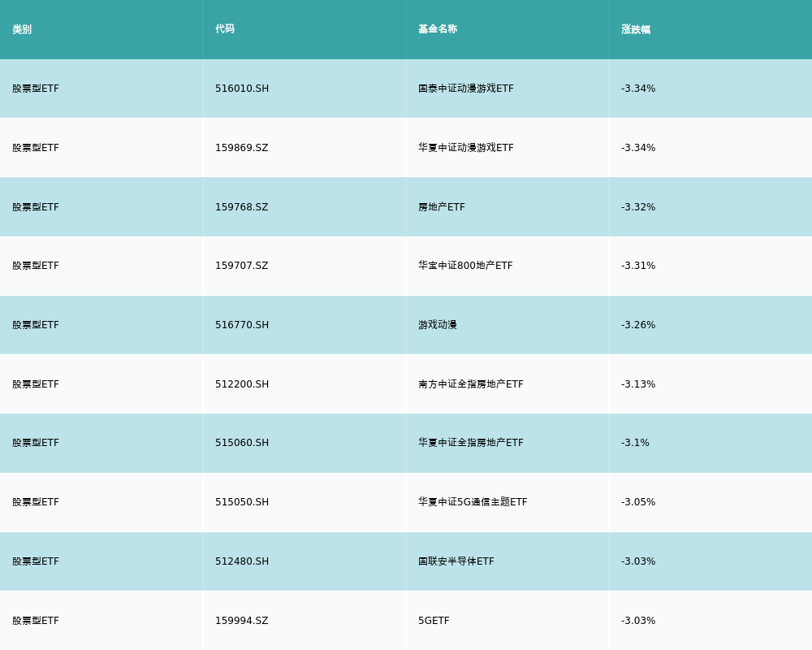The image size is (812, 650).
Task: Select fund code 512480.SH
Action: point(242,561)
